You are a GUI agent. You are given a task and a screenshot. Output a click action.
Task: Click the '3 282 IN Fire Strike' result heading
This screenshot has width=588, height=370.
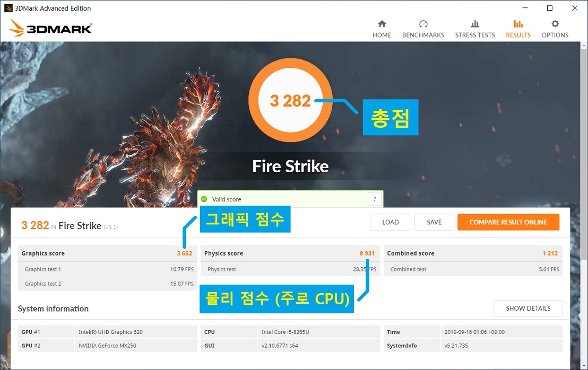70,225
